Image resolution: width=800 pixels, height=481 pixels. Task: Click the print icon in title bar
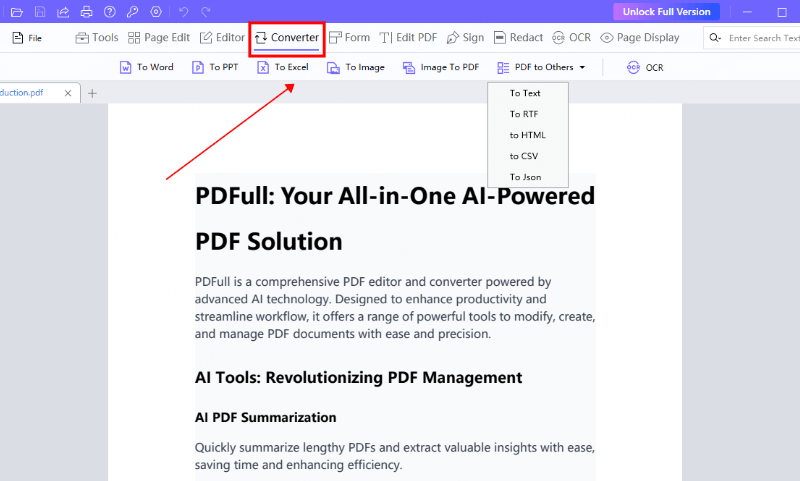pyautogui.click(x=87, y=12)
